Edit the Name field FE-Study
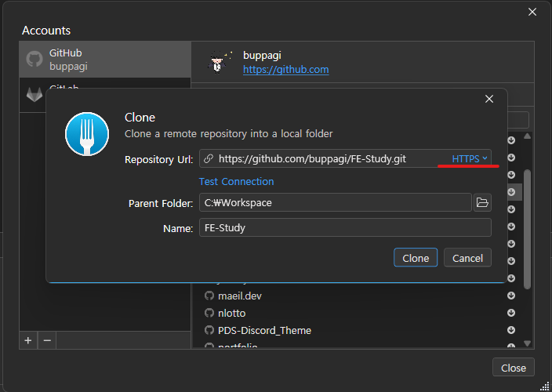 click(x=345, y=227)
